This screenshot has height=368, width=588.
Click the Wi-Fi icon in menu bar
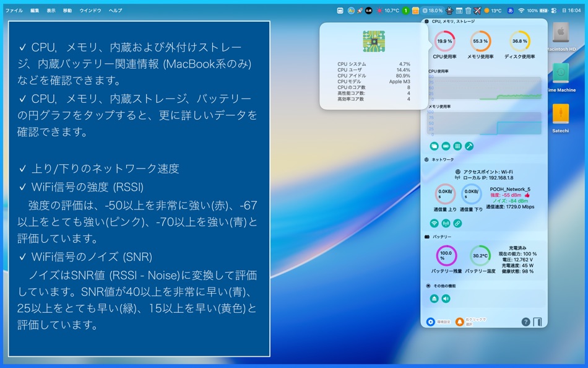click(521, 10)
